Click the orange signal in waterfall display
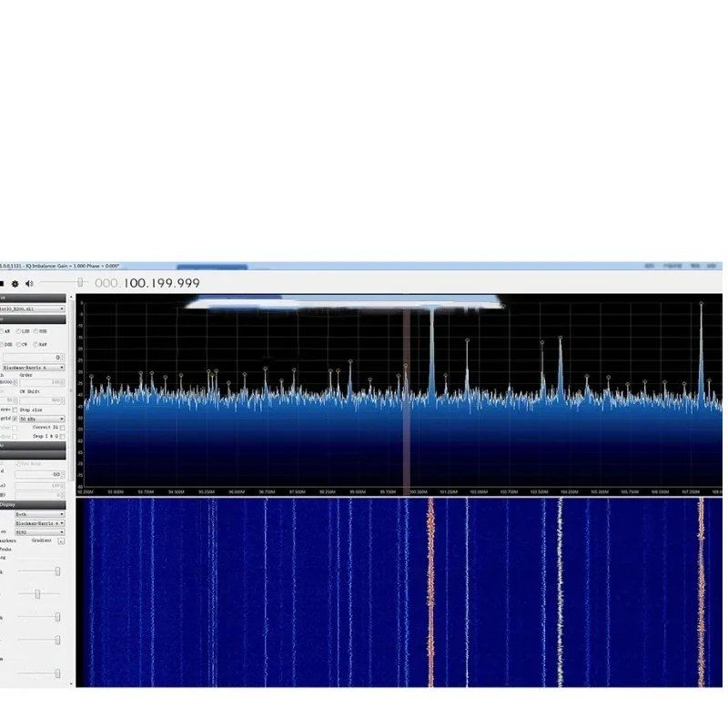This screenshot has width=728, height=728. [430, 591]
